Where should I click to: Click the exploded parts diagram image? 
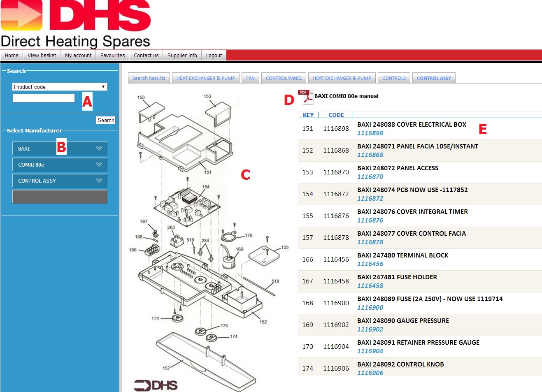coord(208,241)
